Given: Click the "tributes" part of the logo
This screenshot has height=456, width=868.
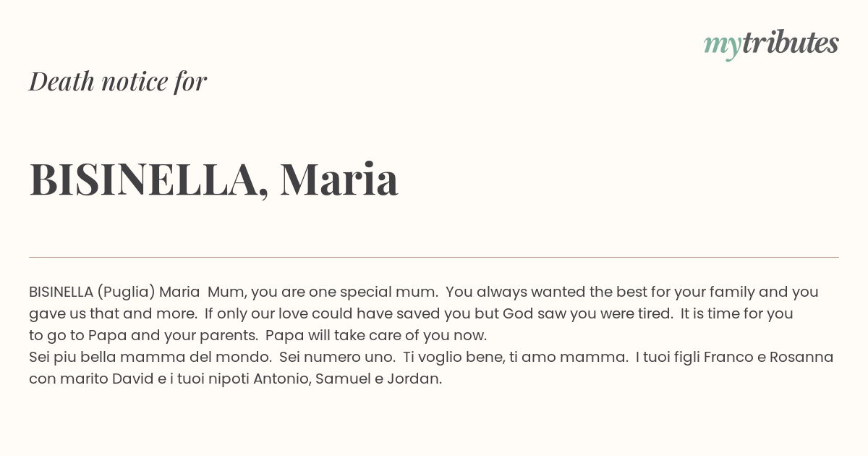Looking at the screenshot, I should point(791,43).
